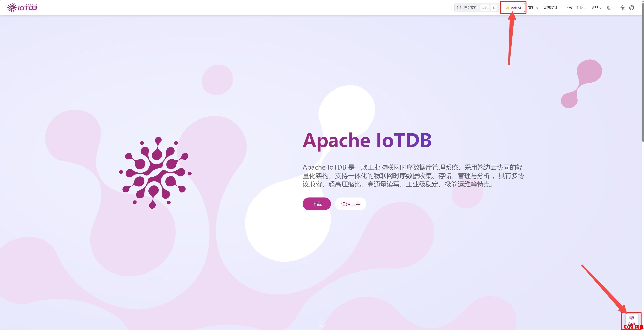Toggle light/dark theme sun icon
644x330 pixels.
pyautogui.click(x=622, y=8)
